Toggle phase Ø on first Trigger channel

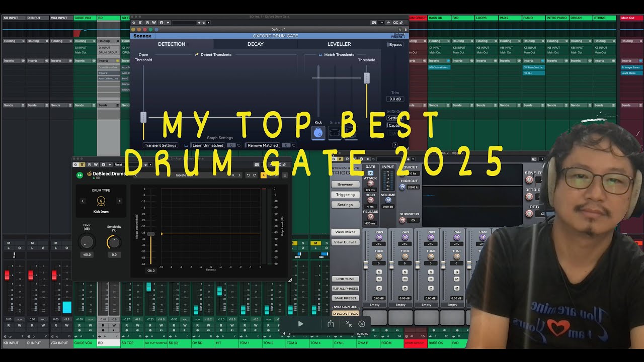[x=379, y=288]
